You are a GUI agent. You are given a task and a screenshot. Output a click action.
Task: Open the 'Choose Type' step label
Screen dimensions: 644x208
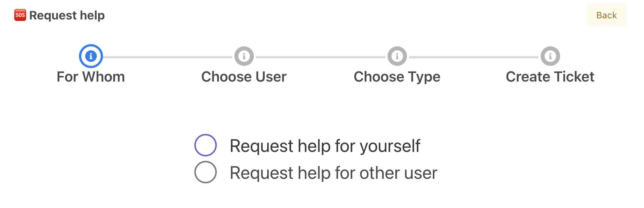tap(397, 77)
